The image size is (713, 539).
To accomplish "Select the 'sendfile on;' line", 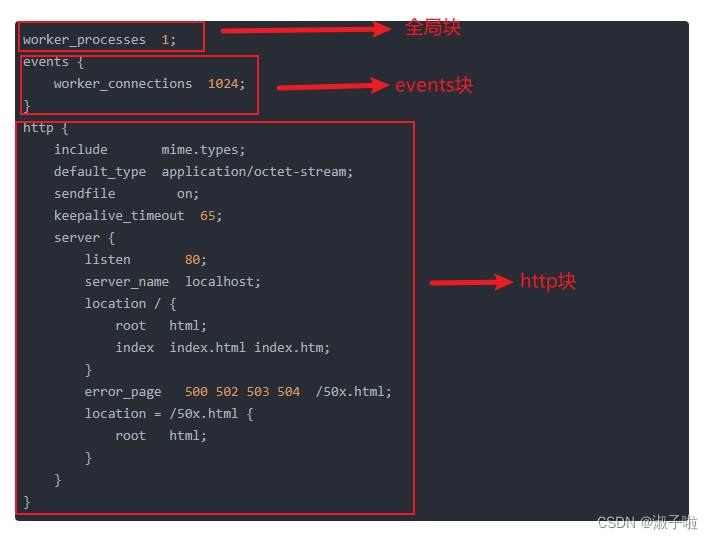I will (x=126, y=194).
